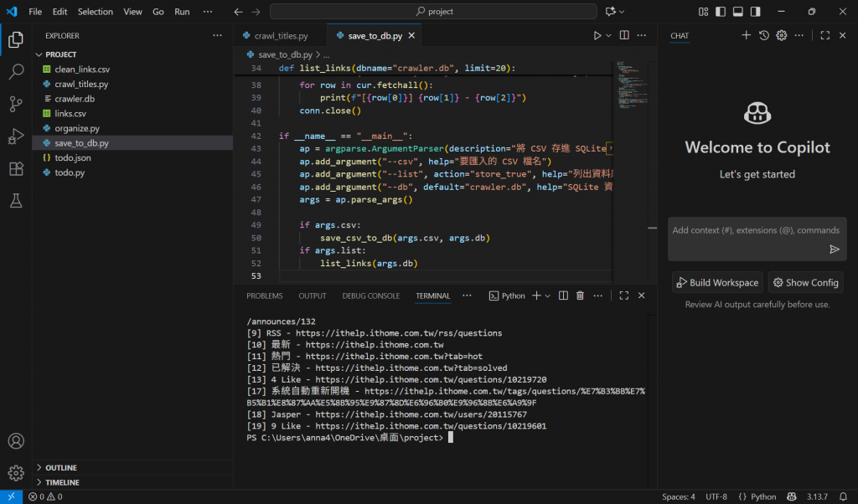Viewport: 858px width, 504px height.
Task: Expand the TIMELINE section
Action: tap(62, 483)
